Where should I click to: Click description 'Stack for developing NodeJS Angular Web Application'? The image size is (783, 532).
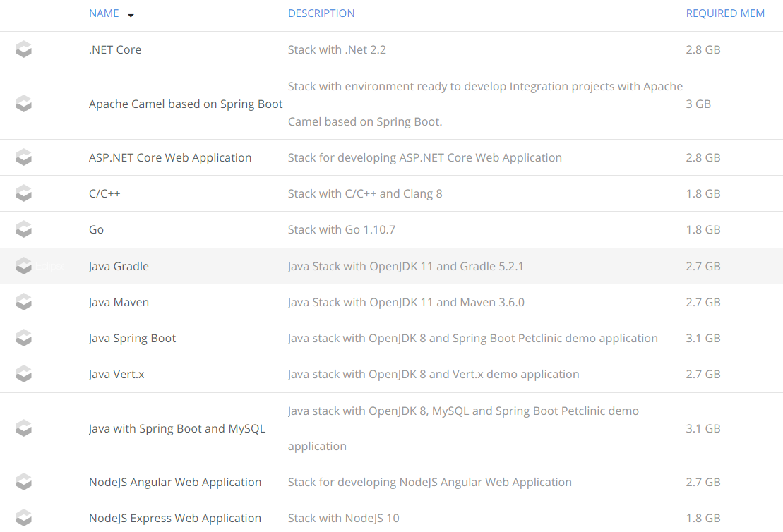[x=430, y=483]
